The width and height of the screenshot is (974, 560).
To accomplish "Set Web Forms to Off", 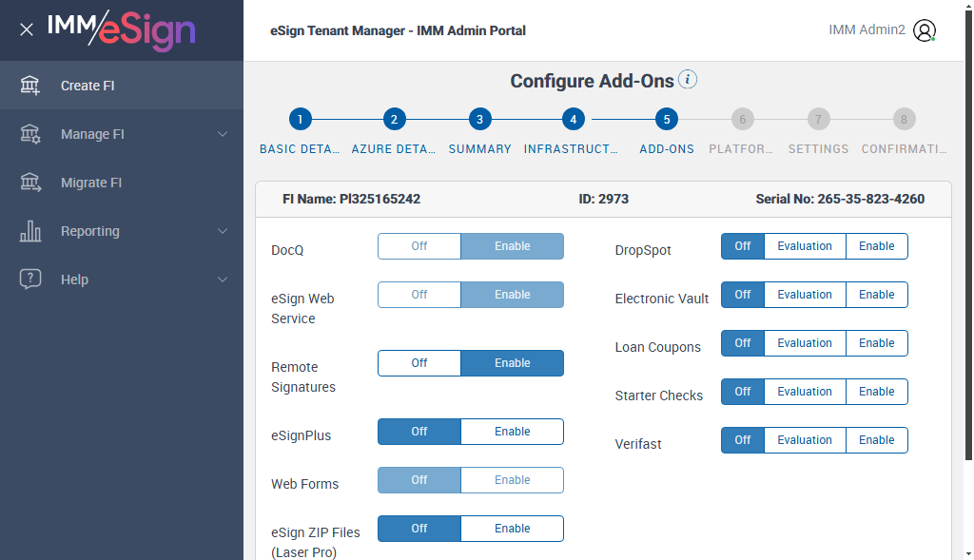I will 419,479.
